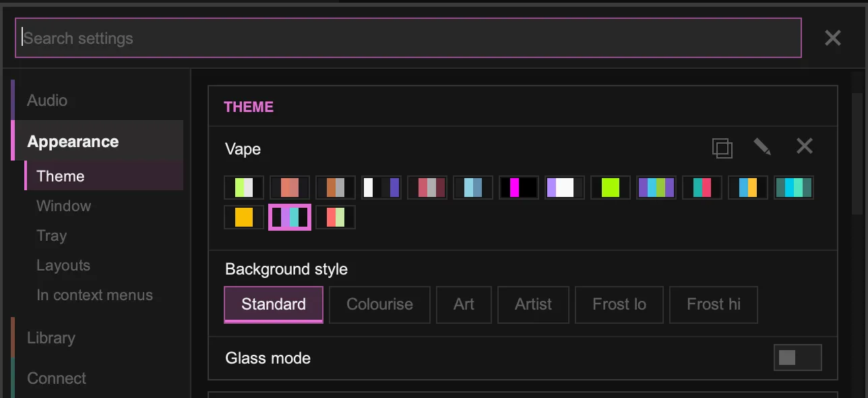
Task: Select the Frost hi background style
Action: coord(714,304)
